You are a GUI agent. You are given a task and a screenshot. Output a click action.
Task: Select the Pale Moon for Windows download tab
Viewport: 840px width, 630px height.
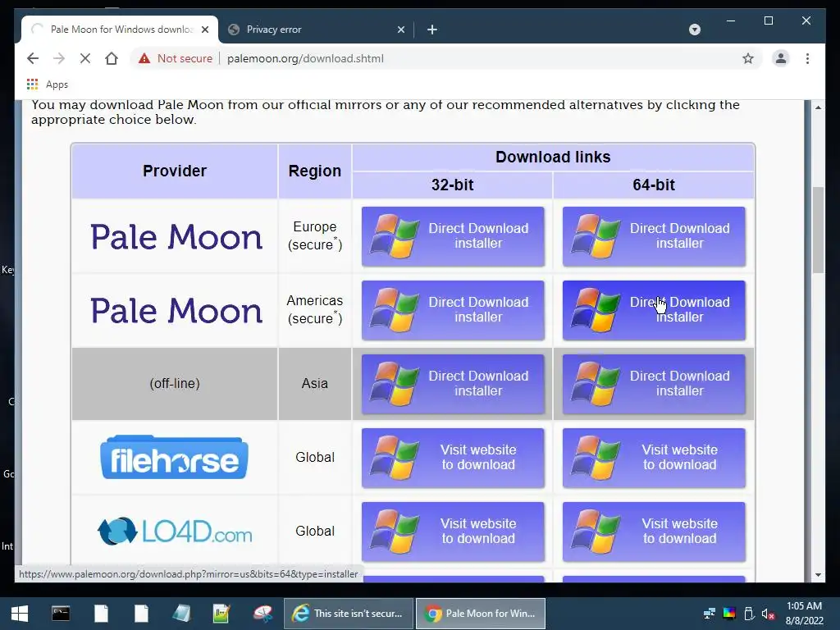point(120,30)
